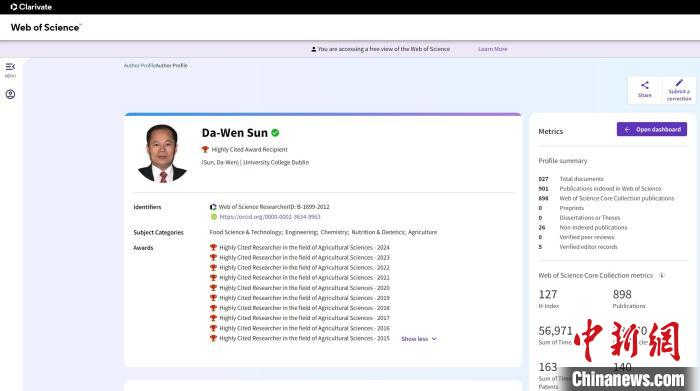Click the Highly Cited Award Recipient trophy icon
This screenshot has height=391, width=700.
[205, 150]
